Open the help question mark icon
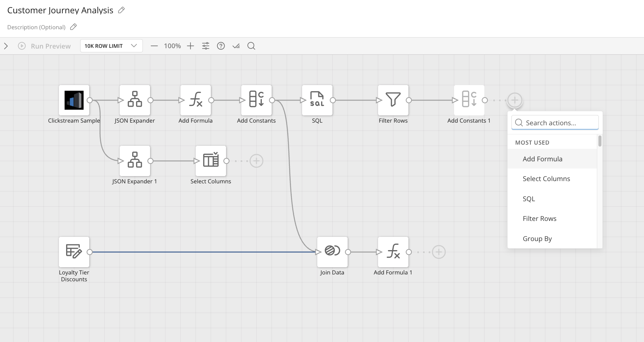This screenshot has width=644, height=342. (x=221, y=46)
